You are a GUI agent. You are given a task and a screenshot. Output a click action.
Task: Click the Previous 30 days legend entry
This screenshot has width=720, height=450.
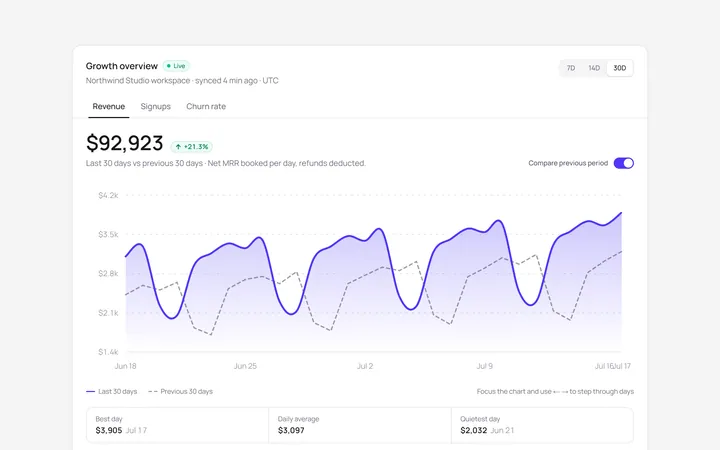[x=180, y=392]
